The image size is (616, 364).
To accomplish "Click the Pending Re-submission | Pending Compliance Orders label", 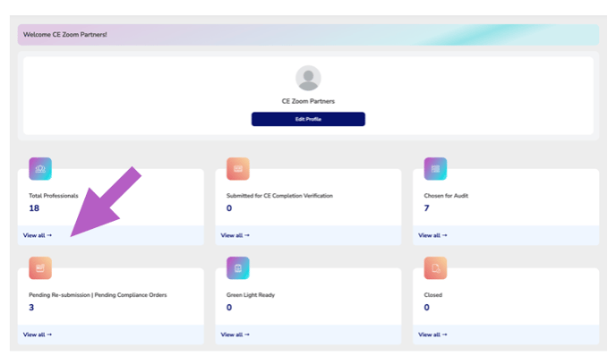I will pos(98,295).
